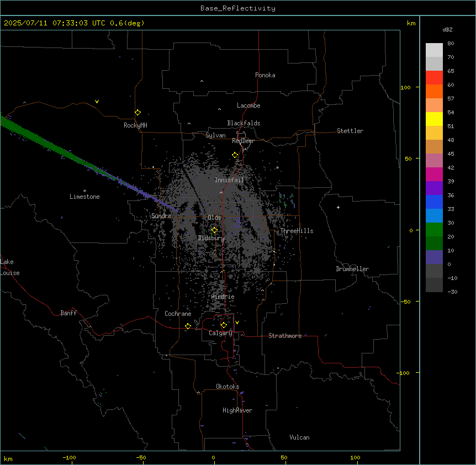Select the Olds town label
Viewport: 476px width, 465px height.
(214, 218)
